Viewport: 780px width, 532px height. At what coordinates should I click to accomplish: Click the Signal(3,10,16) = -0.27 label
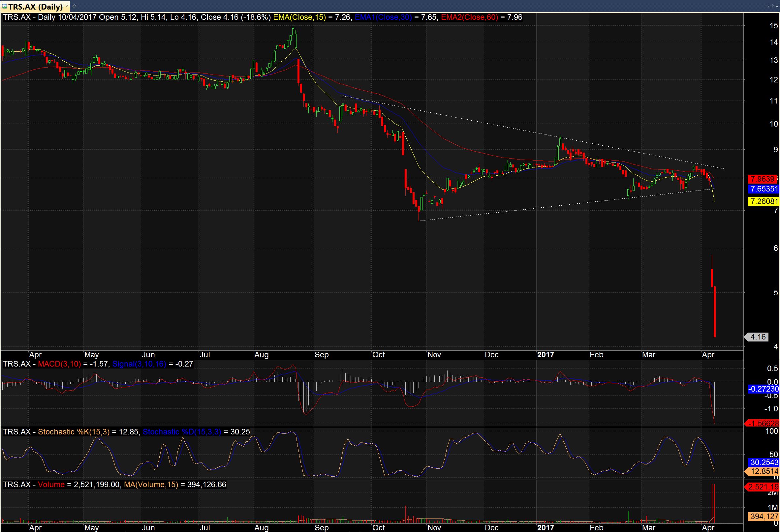click(x=153, y=364)
